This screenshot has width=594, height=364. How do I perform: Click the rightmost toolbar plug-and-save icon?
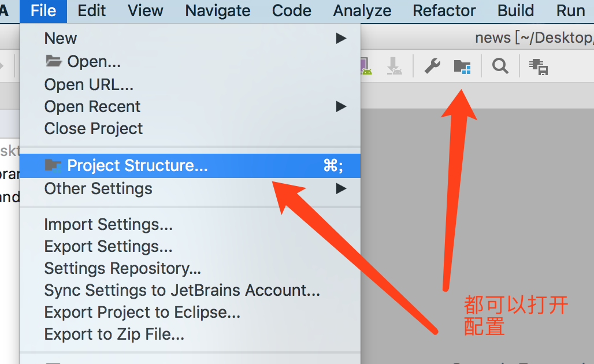click(x=539, y=66)
